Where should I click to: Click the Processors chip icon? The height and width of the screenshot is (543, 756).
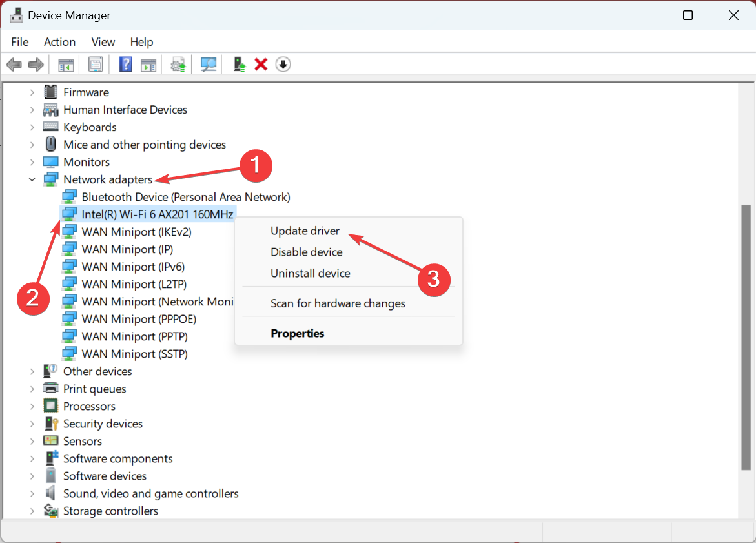(x=50, y=405)
